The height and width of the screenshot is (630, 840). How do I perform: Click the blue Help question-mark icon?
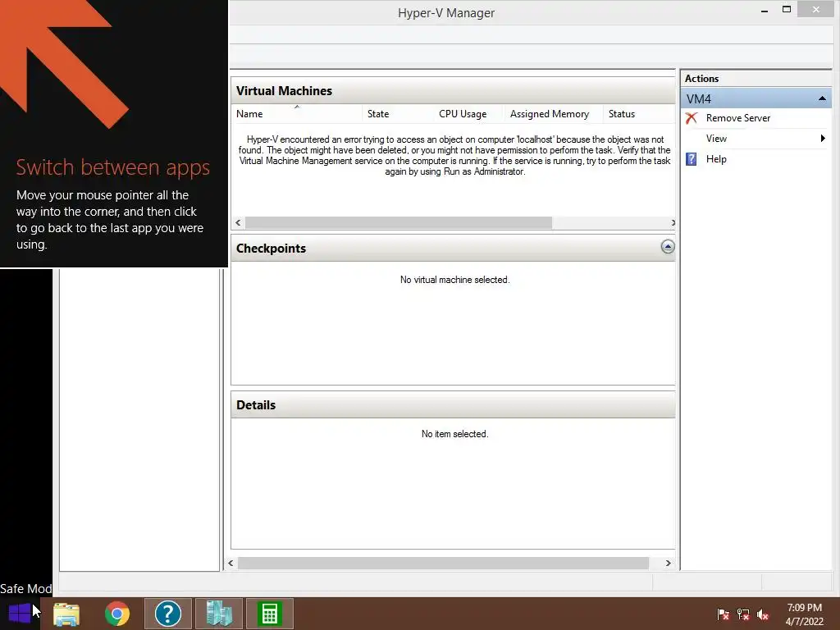point(692,159)
